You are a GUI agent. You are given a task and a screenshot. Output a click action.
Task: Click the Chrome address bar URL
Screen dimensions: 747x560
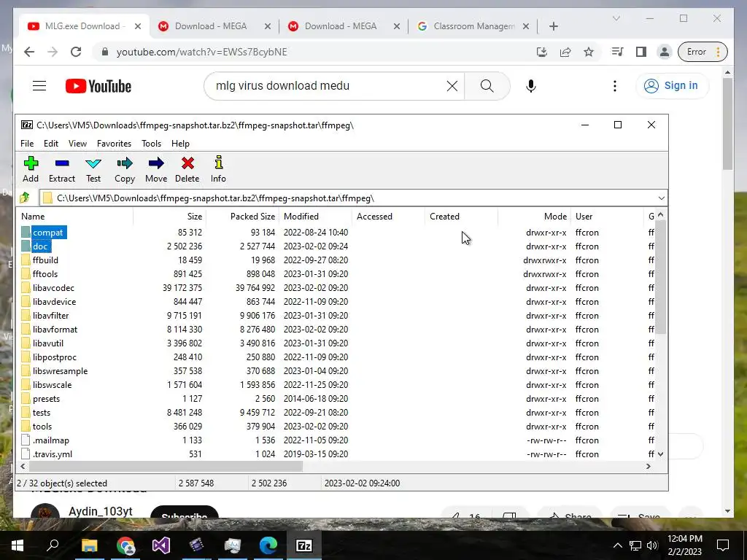pos(201,52)
